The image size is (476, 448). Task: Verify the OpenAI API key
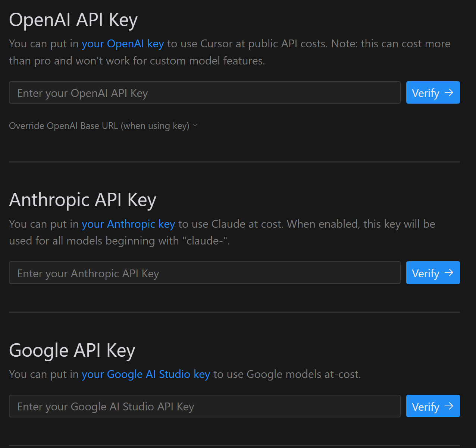coord(433,92)
